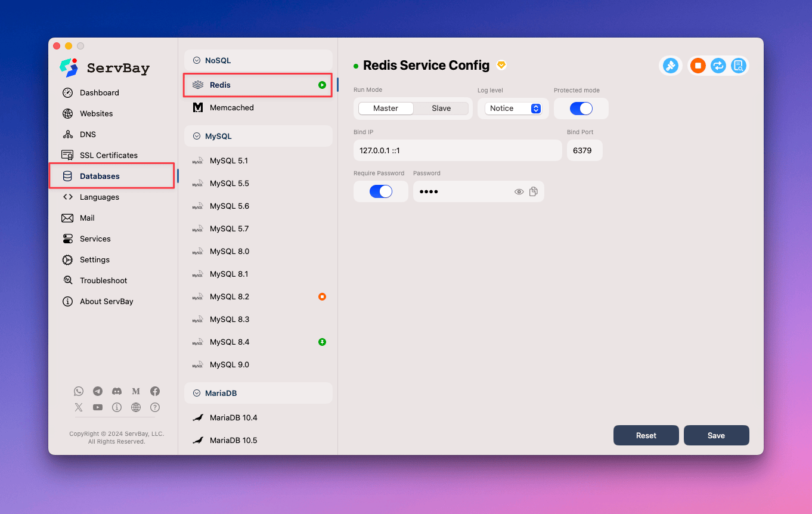Turn off the Require Password toggle

pos(381,191)
